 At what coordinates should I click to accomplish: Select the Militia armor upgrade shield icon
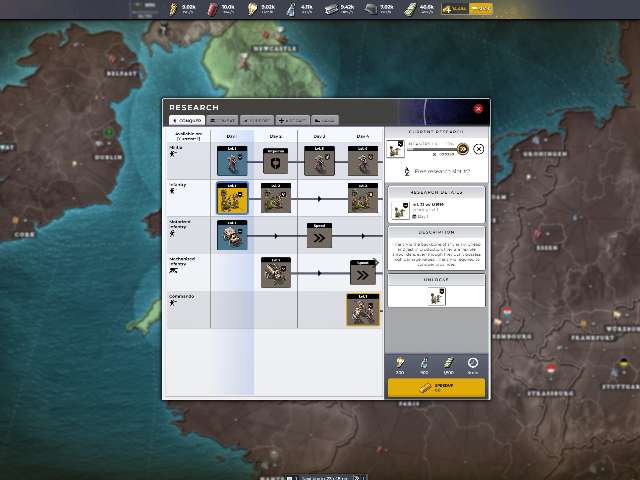275,160
